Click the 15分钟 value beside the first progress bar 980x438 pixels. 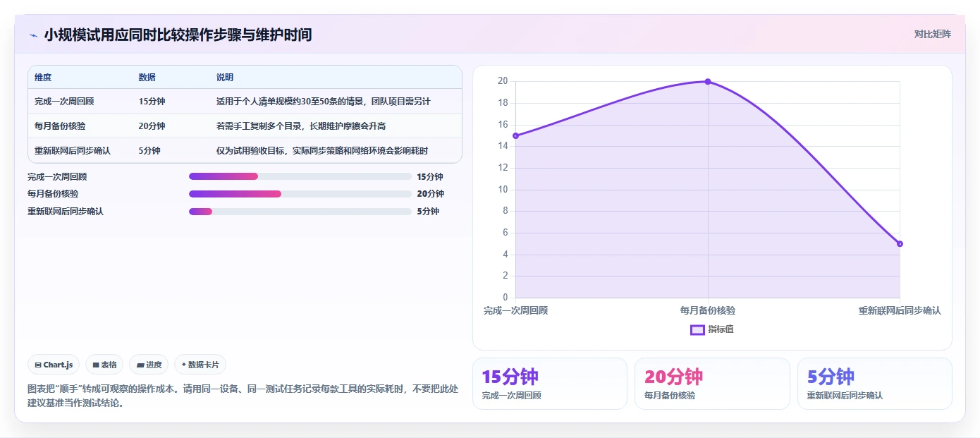[x=430, y=177]
